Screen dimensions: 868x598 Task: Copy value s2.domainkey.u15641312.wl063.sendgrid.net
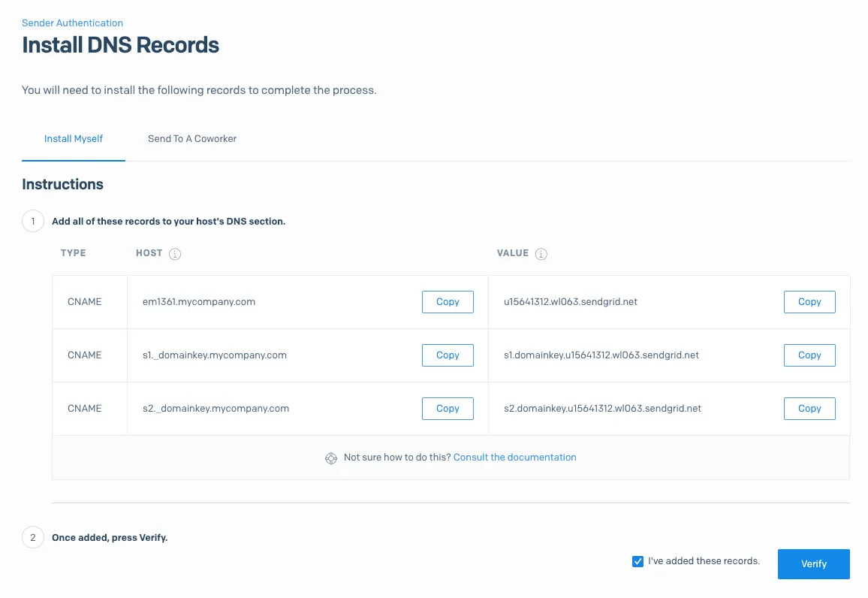[809, 409]
